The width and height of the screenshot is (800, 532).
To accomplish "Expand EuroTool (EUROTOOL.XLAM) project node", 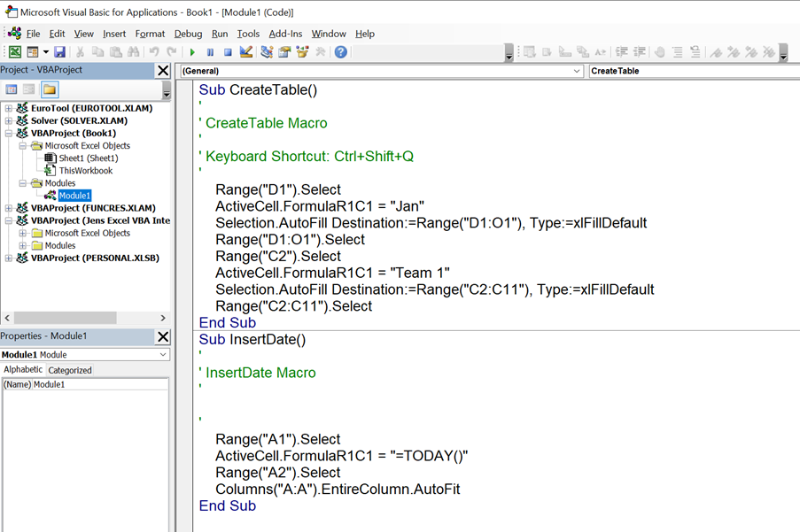I will click(x=8, y=108).
